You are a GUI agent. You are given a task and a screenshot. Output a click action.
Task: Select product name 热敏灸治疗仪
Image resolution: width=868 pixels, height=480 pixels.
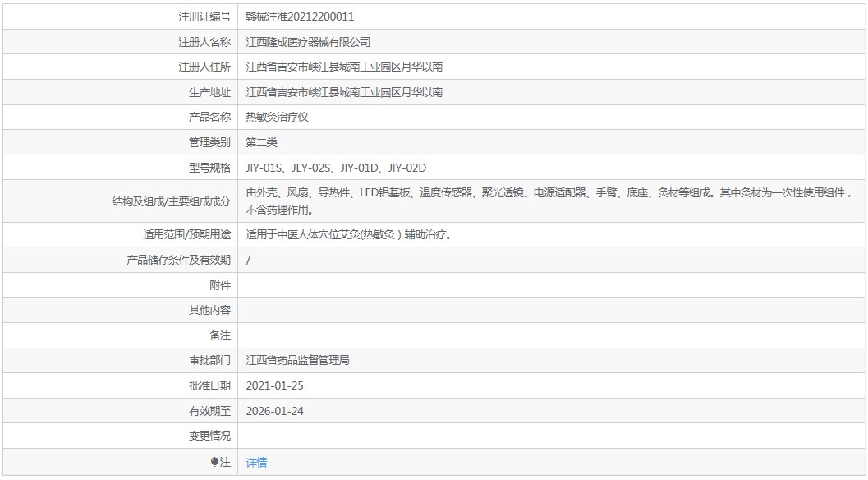[278, 117]
